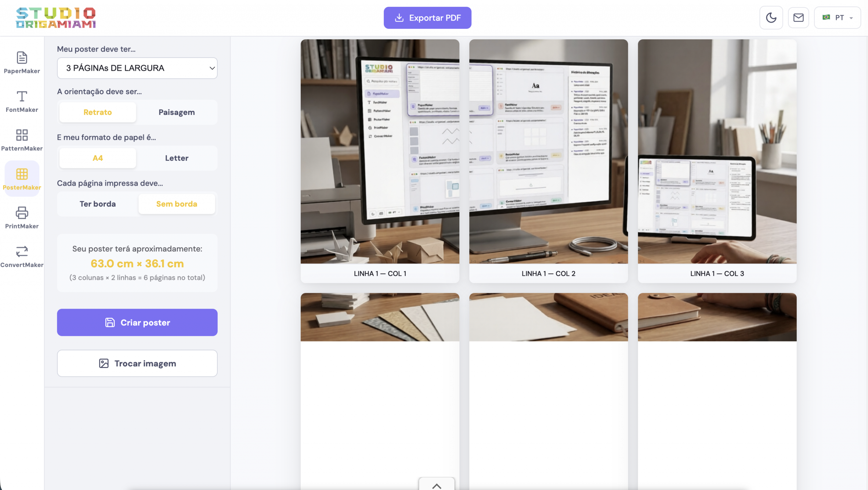Expand the PT language selector
Screen dimensions: 868x490
[x=837, y=18]
